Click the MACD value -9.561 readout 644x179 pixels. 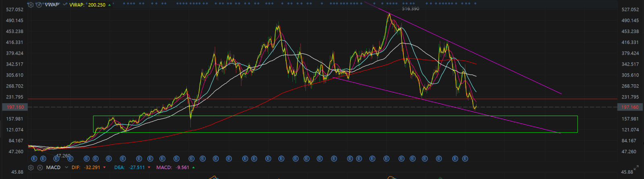pyautogui.click(x=182, y=167)
